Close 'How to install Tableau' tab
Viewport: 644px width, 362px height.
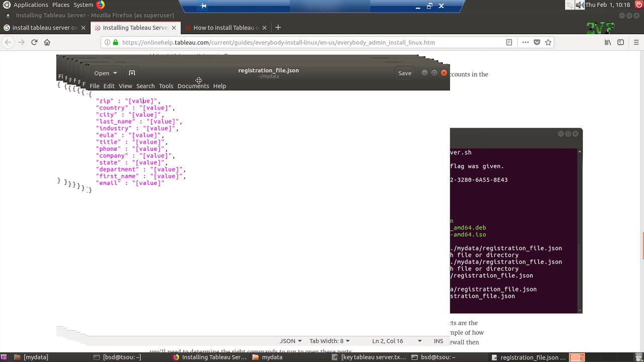[x=264, y=28]
